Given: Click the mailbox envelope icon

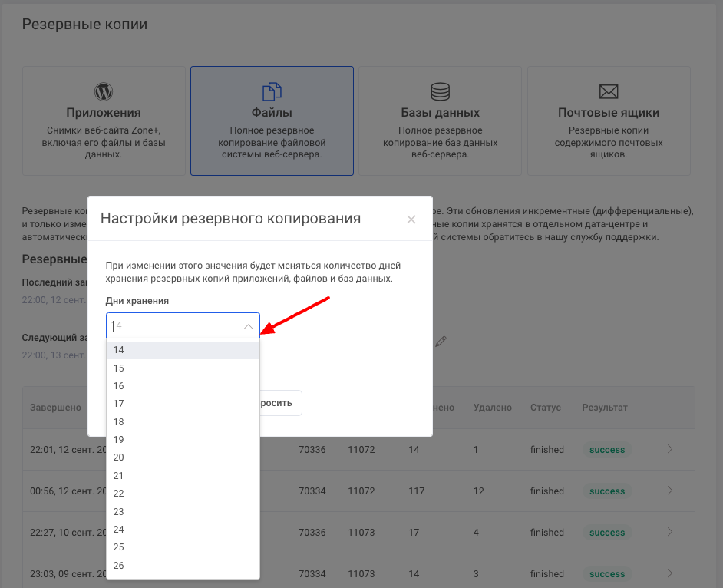Looking at the screenshot, I should [609, 91].
